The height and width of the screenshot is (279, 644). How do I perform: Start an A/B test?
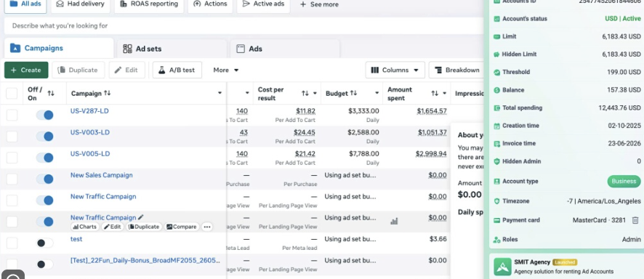(177, 70)
